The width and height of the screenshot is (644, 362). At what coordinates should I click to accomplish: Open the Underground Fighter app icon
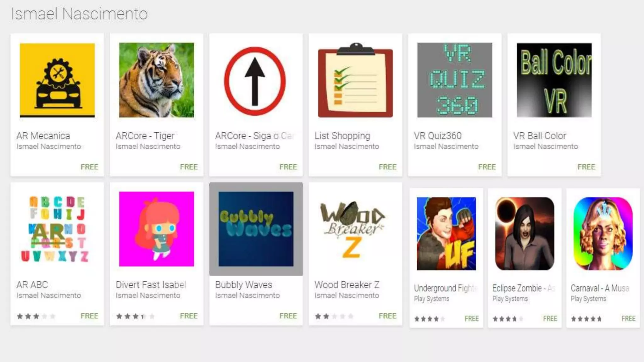[x=446, y=234]
